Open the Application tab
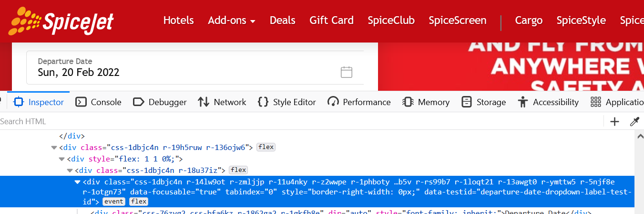The height and width of the screenshot is (214, 644). click(617, 102)
